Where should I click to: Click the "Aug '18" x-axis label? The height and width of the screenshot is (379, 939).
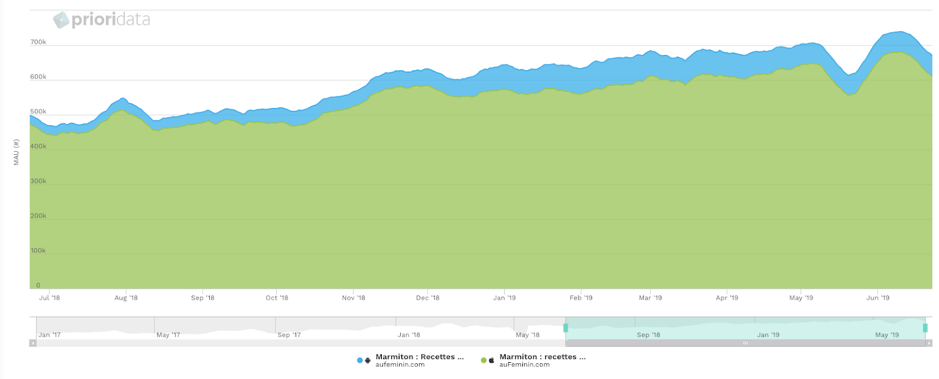[126, 298]
